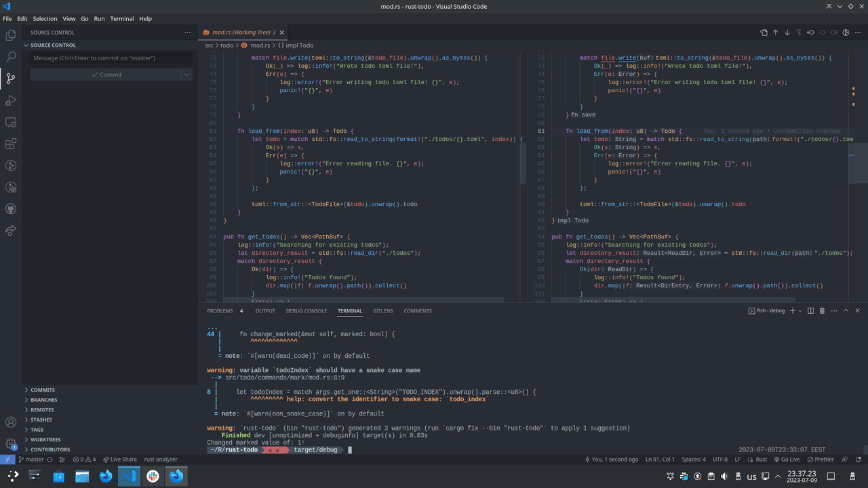The height and width of the screenshot is (488, 868).
Task: Expand the COMMITS section
Action: pos(42,390)
